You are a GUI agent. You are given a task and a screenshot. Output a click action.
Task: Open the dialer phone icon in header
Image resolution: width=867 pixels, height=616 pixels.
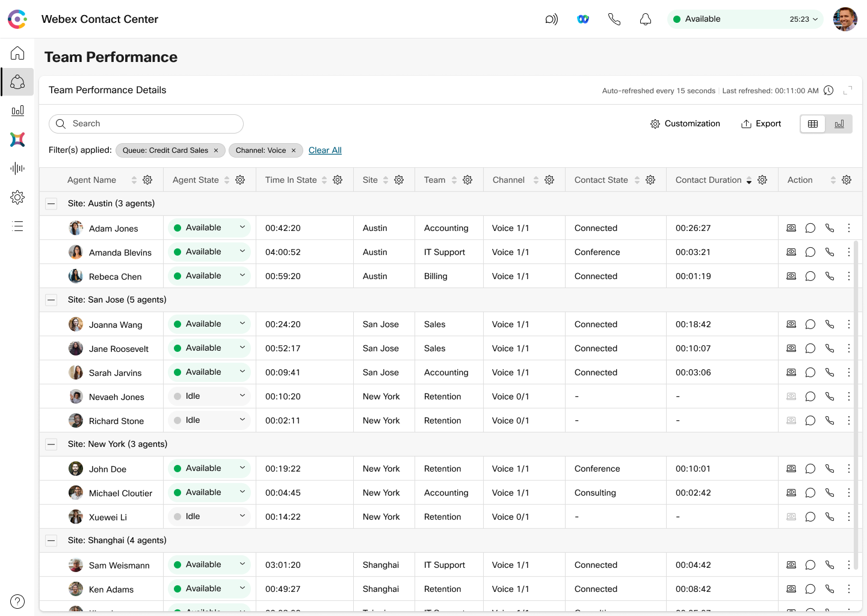coord(614,19)
